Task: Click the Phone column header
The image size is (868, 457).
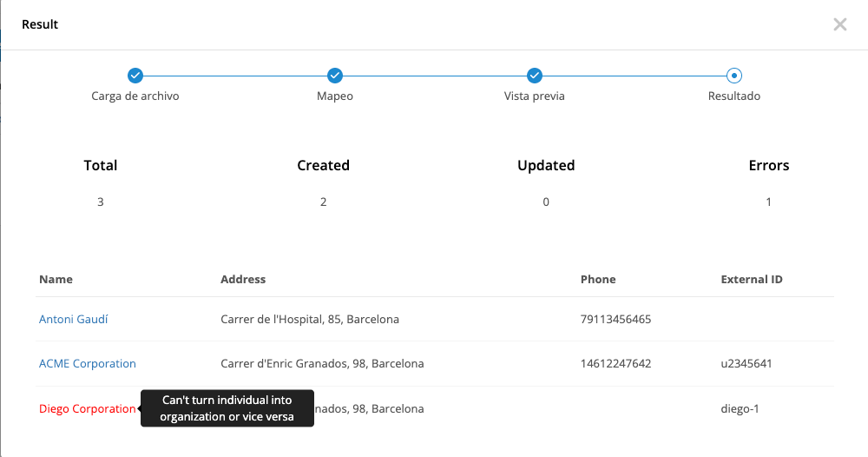Action: tap(598, 279)
